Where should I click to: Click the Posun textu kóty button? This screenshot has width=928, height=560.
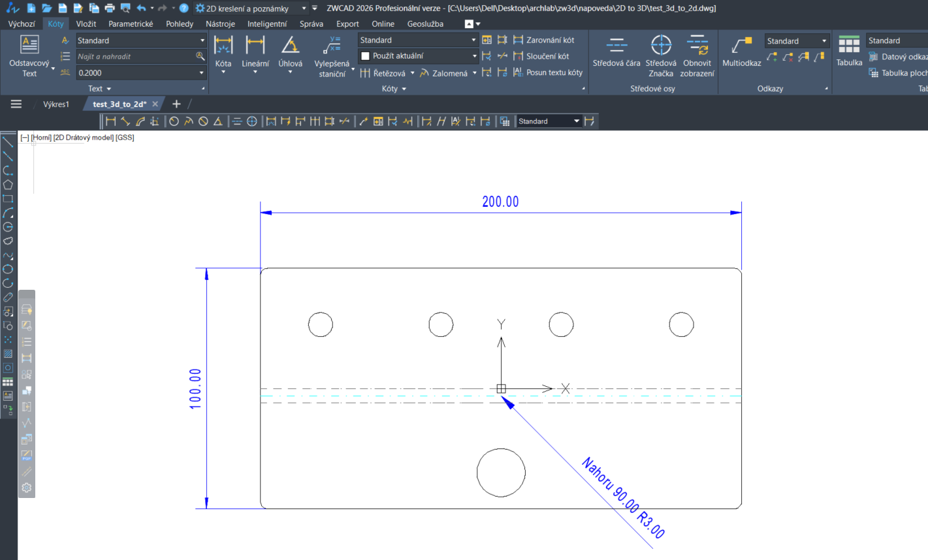[x=548, y=72]
